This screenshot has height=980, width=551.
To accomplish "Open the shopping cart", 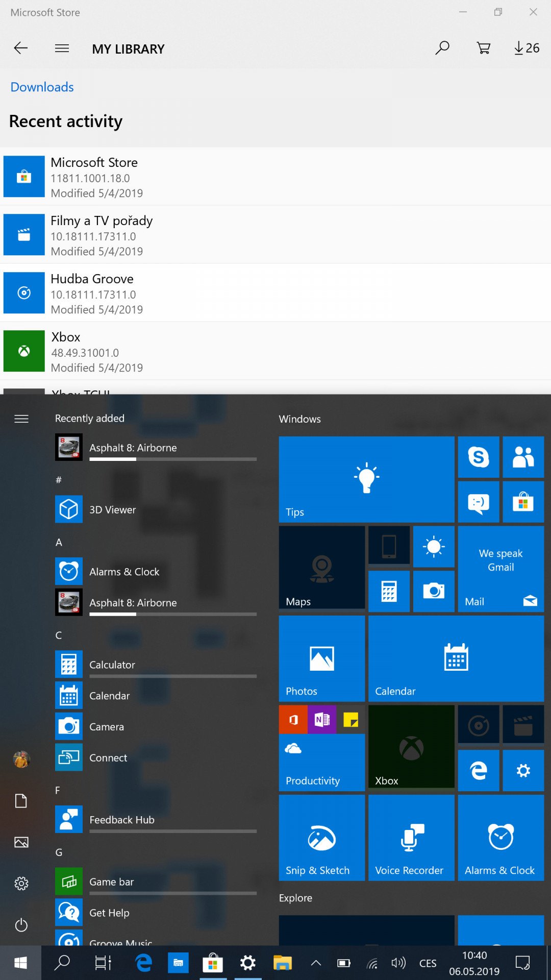I will tap(483, 48).
